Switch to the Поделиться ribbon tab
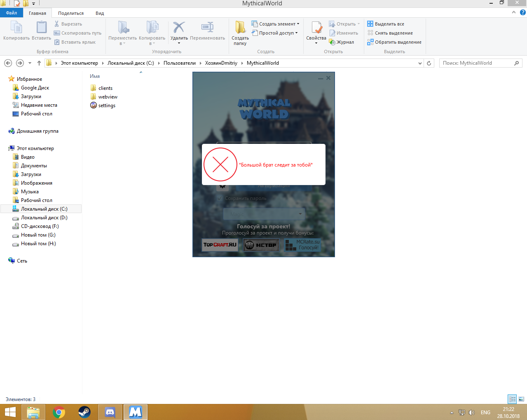This screenshot has height=420, width=527. [71, 13]
